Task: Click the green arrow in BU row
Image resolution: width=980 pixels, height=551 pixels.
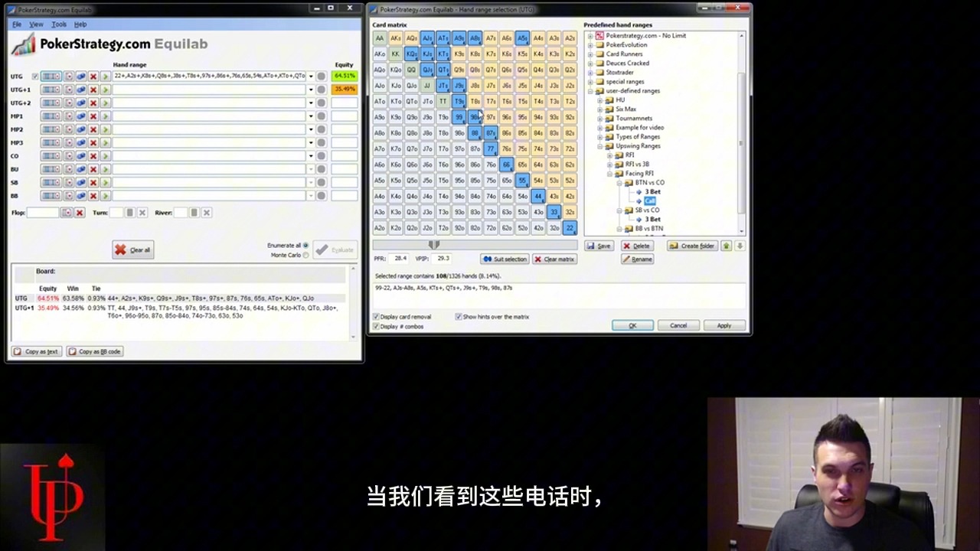Action: (105, 169)
